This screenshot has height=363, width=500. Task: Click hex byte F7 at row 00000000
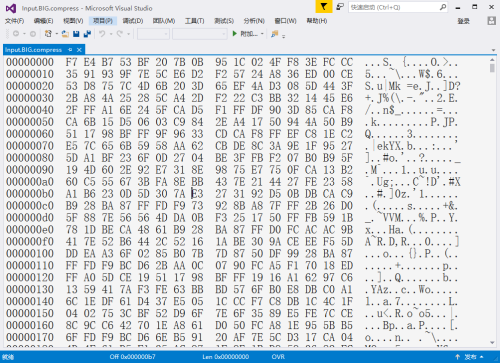click(x=71, y=62)
